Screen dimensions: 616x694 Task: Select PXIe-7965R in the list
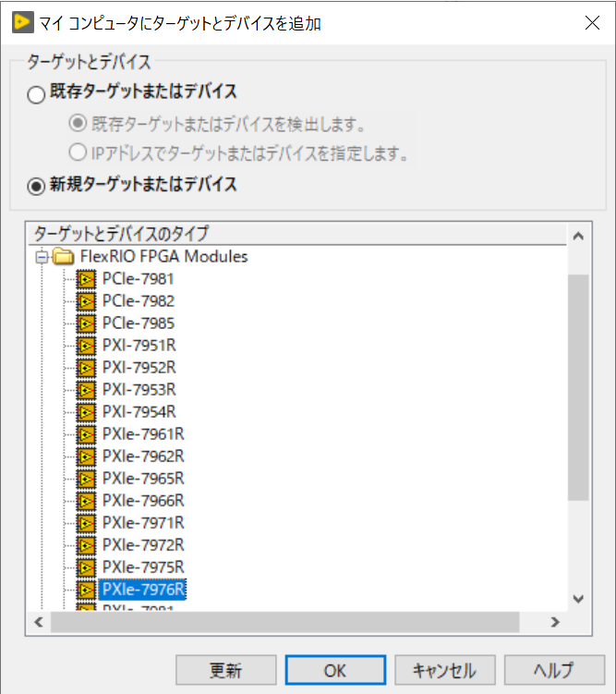[143, 479]
